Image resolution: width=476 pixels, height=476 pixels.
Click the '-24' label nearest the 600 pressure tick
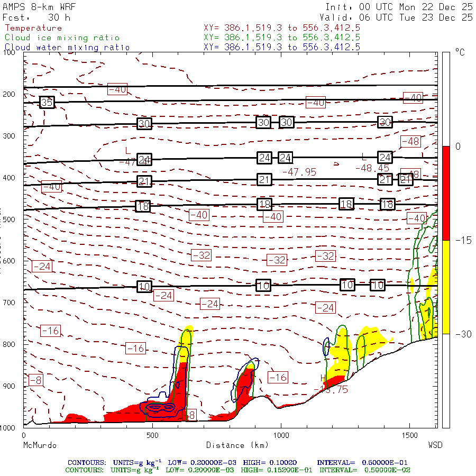click(x=42, y=266)
